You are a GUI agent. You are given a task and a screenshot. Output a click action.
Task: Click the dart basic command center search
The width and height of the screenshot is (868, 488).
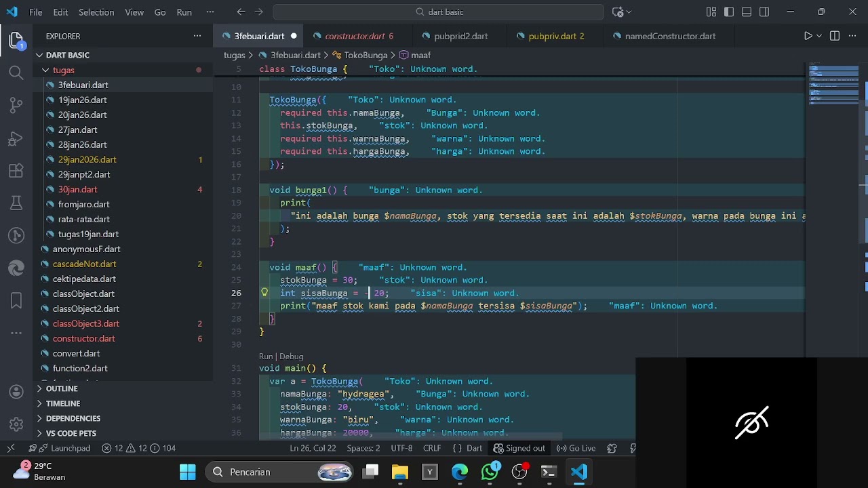click(438, 12)
